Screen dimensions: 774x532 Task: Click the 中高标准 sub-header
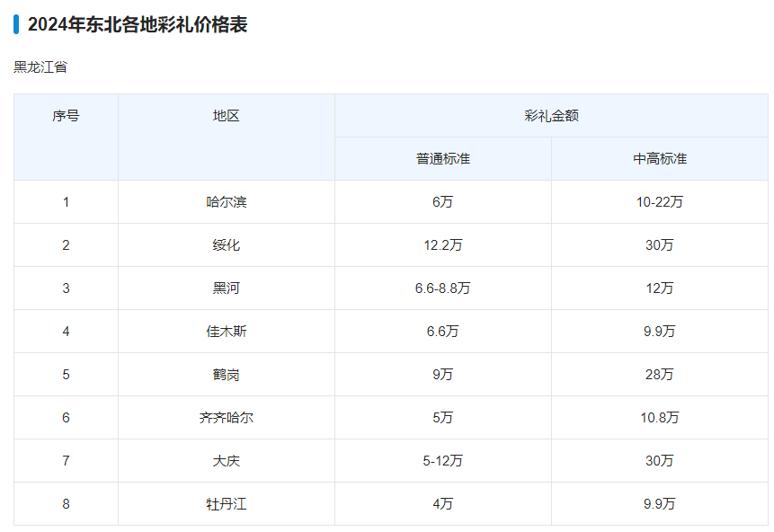[660, 159]
